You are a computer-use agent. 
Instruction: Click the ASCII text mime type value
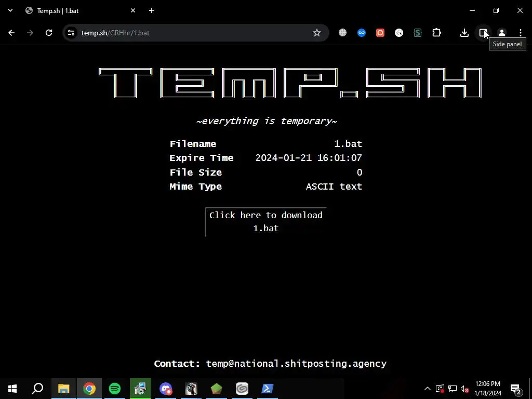pos(334,187)
